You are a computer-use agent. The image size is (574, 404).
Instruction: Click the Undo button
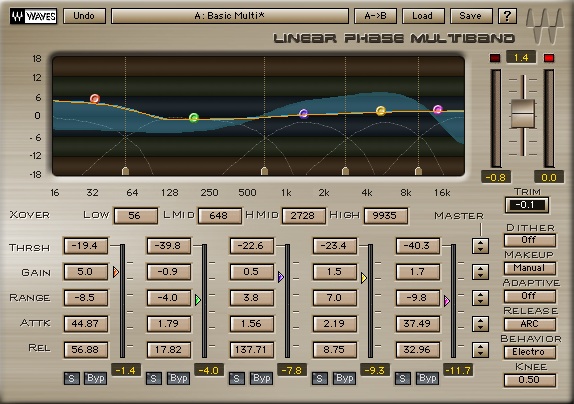point(84,16)
